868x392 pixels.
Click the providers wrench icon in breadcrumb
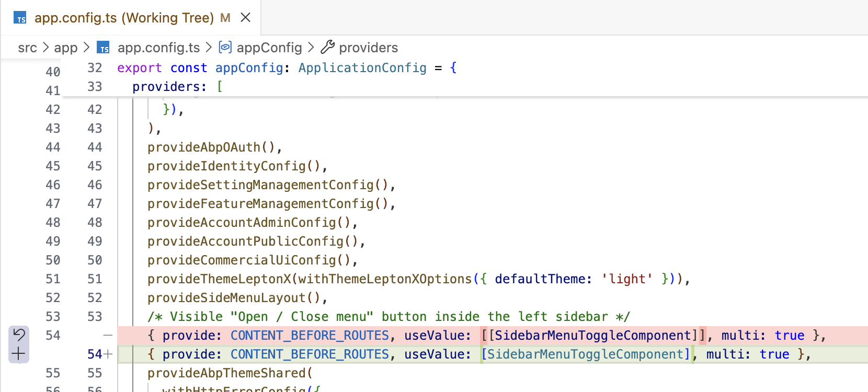[x=327, y=48]
